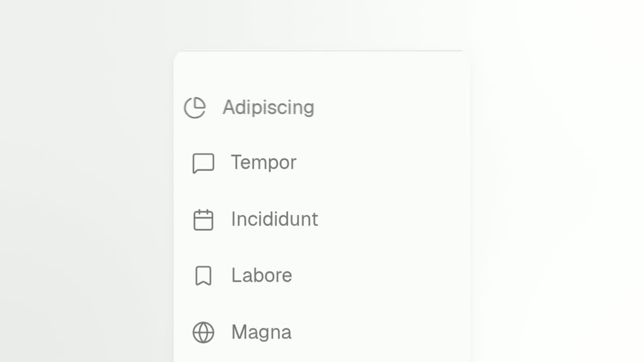
Task: Open the Labore menu entry
Action: point(322,276)
